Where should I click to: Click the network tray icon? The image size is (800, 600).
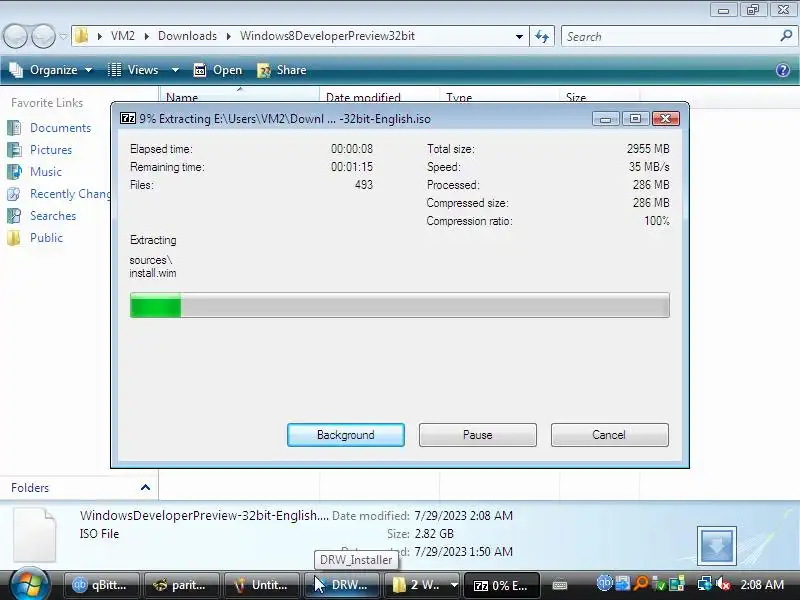pos(705,583)
